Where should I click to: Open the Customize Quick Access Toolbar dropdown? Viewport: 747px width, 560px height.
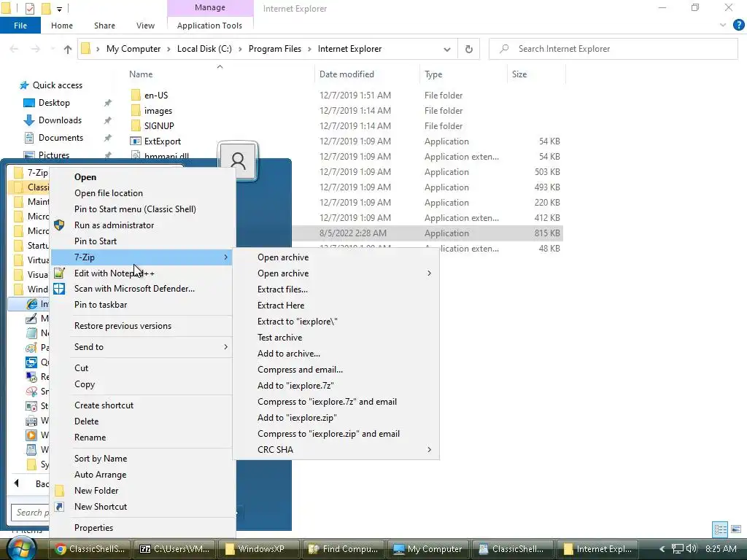point(59,9)
